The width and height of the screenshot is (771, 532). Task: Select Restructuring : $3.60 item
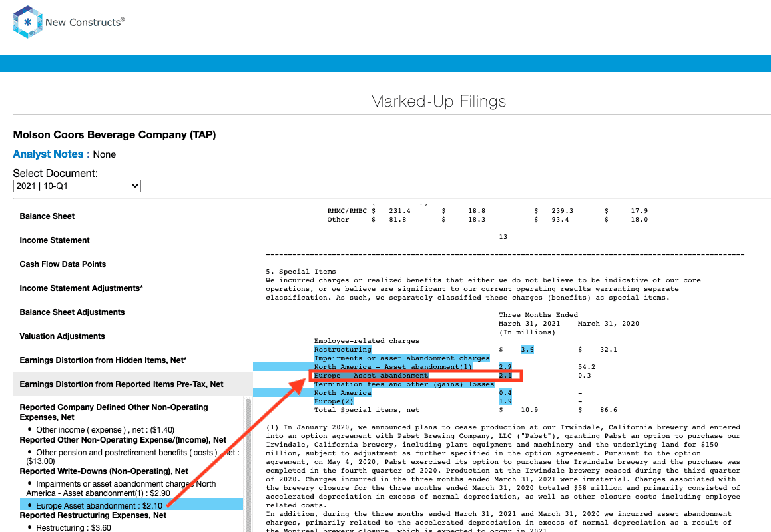(73, 527)
